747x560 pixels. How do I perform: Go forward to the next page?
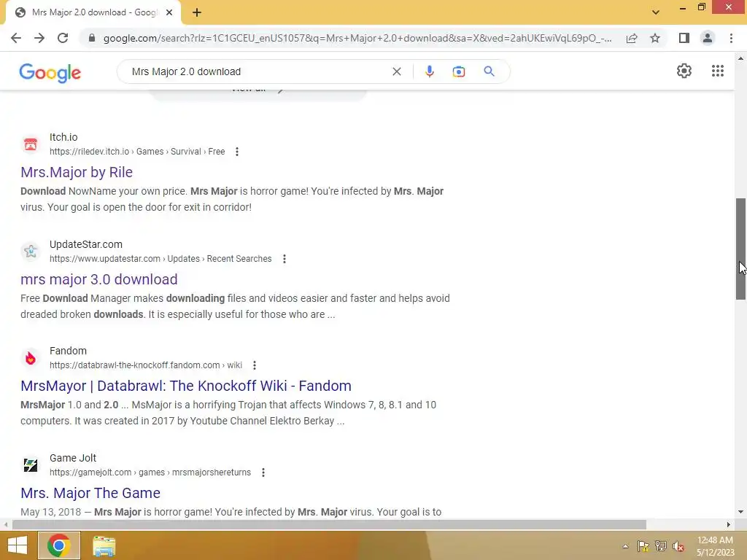click(x=39, y=38)
